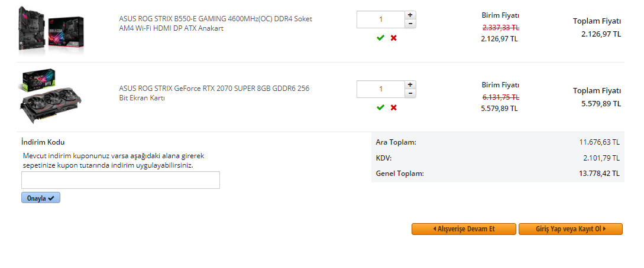Image resolution: width=644 pixels, height=268 pixels.
Task: Confirm quantity with green check for graphics card
Action: point(380,107)
